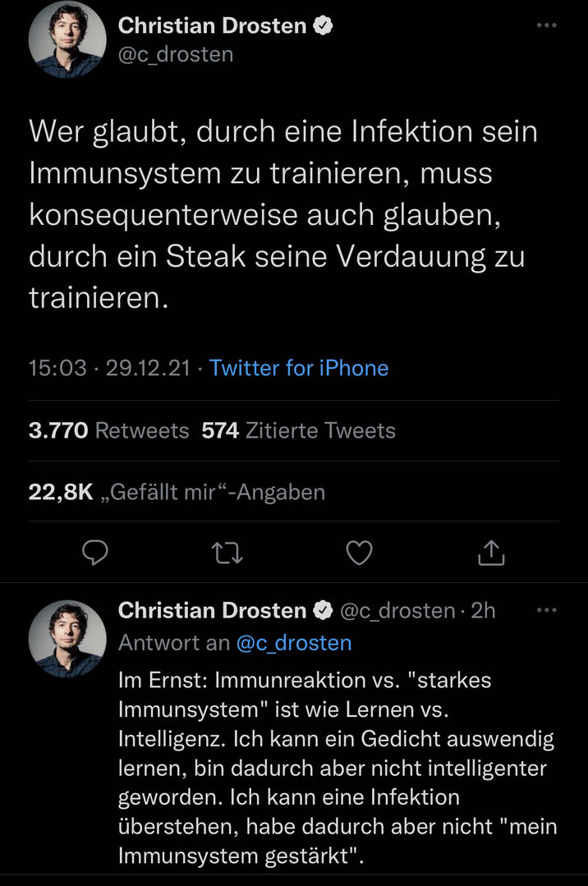This screenshot has width=588, height=886.
Task: Open the reply tweet's profile picture
Action: click(x=67, y=639)
